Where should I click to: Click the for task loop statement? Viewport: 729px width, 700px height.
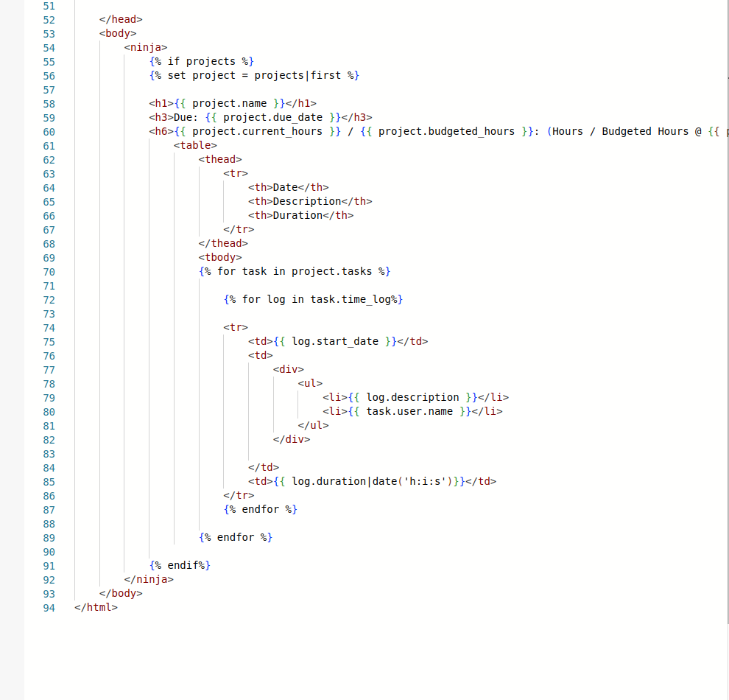pyautogui.click(x=294, y=271)
